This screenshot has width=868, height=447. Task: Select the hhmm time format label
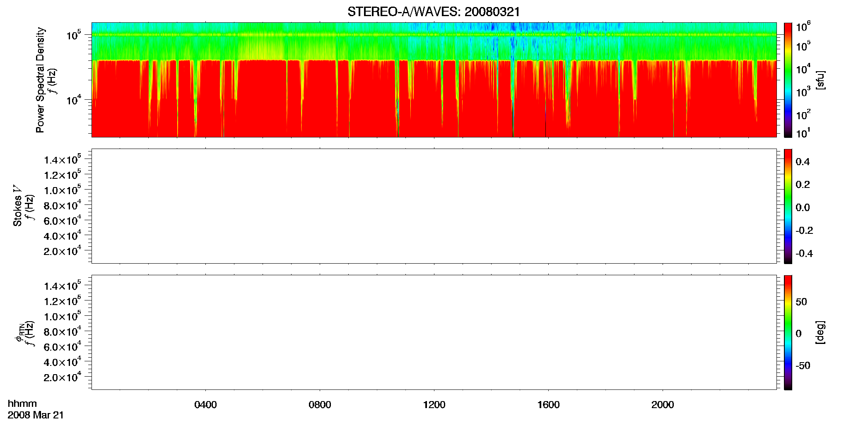[x=22, y=404]
